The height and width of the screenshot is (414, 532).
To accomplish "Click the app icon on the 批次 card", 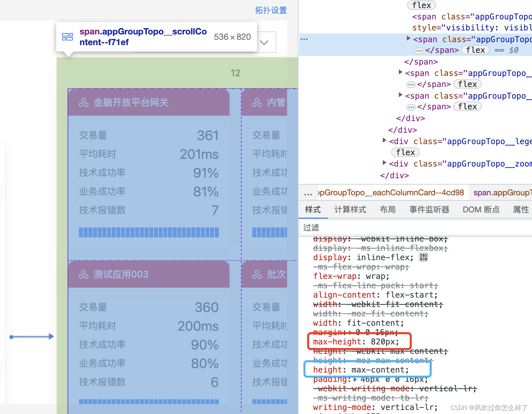I will tap(257, 275).
